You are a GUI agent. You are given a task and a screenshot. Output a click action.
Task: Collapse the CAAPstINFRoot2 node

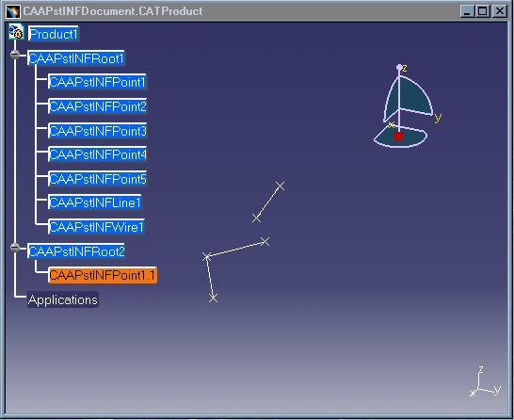click(x=15, y=248)
